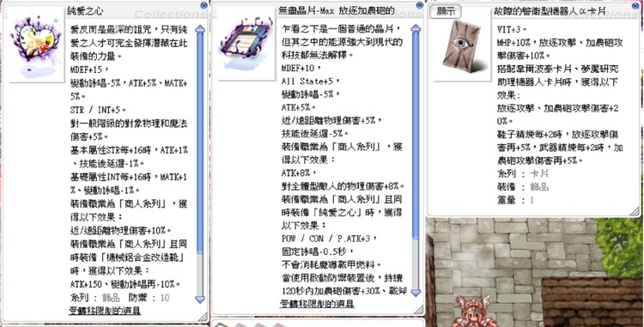The width and height of the screenshot is (644, 327).
Task: Click the 無盡晶片-Max 放逐加農砲的 title
Action: [337, 11]
